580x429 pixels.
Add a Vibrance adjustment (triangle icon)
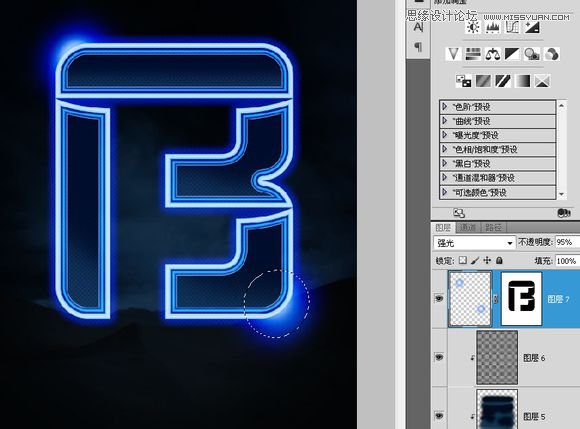tap(453, 54)
